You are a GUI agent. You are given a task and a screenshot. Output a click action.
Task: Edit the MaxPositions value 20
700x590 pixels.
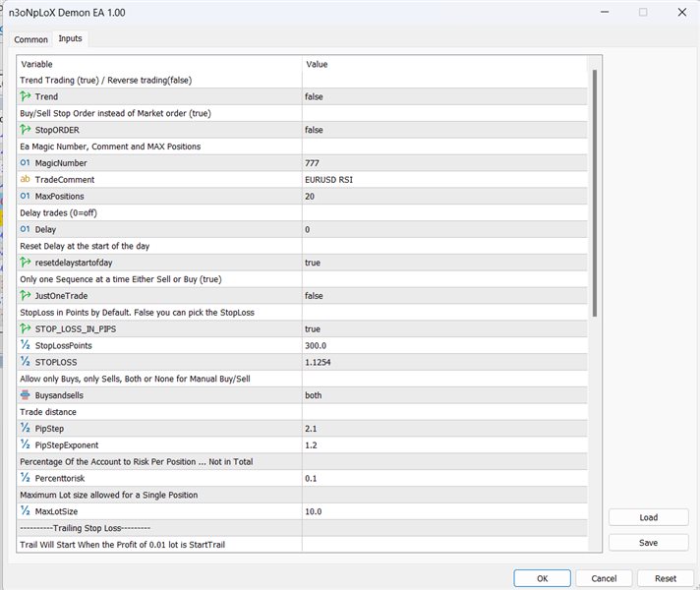444,196
